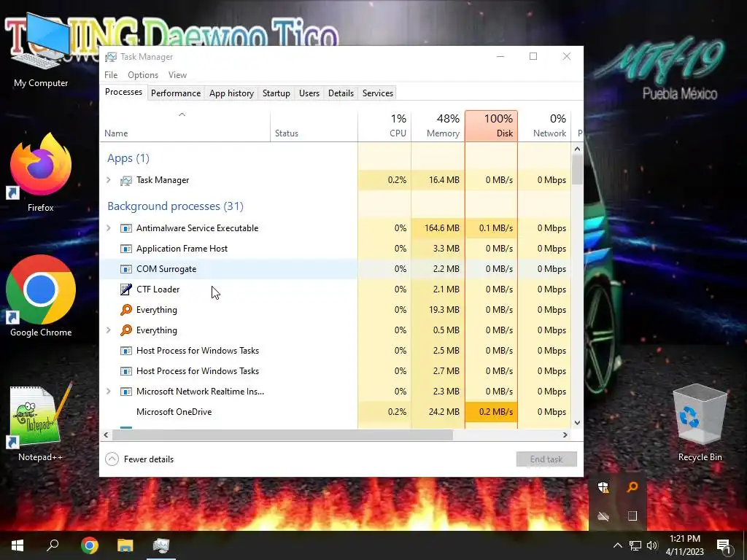Select the COM Surrogate process row
Viewport: 747px width, 560px height.
[x=336, y=269]
